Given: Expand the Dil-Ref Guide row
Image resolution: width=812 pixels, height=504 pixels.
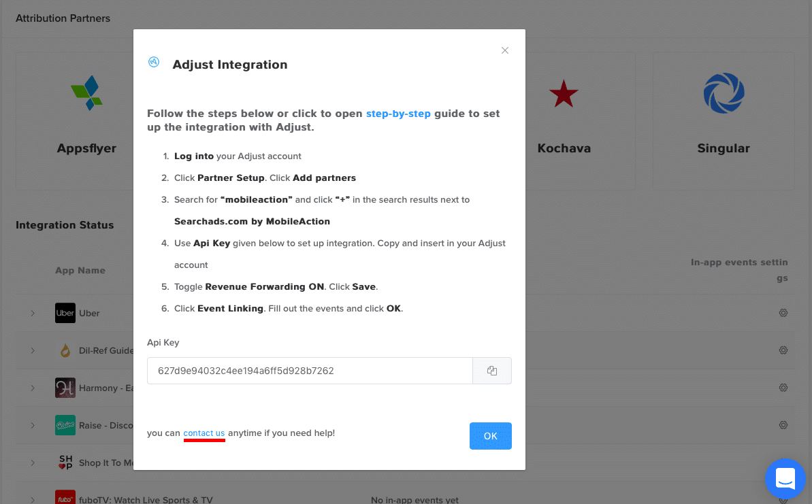Looking at the screenshot, I should click(33, 350).
